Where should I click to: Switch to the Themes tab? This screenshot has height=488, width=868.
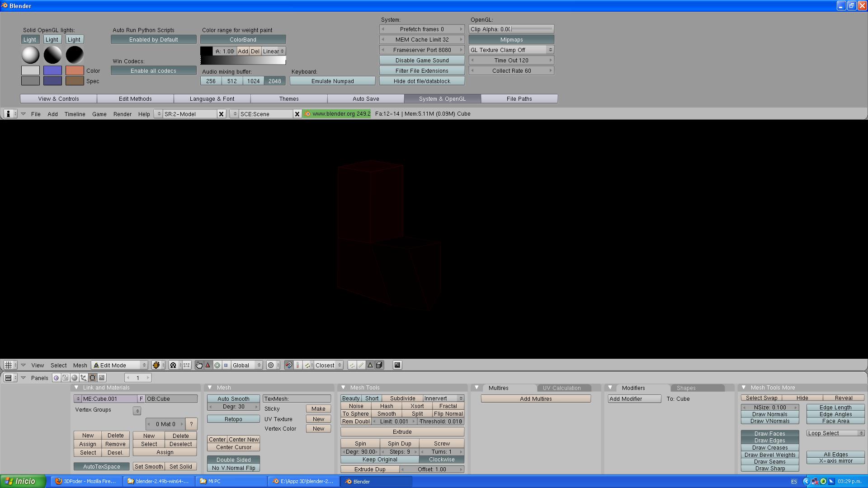click(x=289, y=99)
